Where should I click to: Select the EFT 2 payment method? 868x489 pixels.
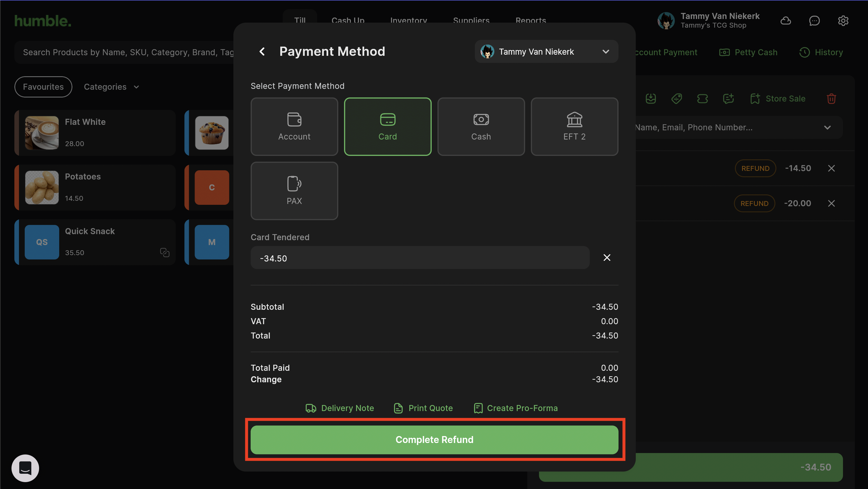[x=574, y=127]
